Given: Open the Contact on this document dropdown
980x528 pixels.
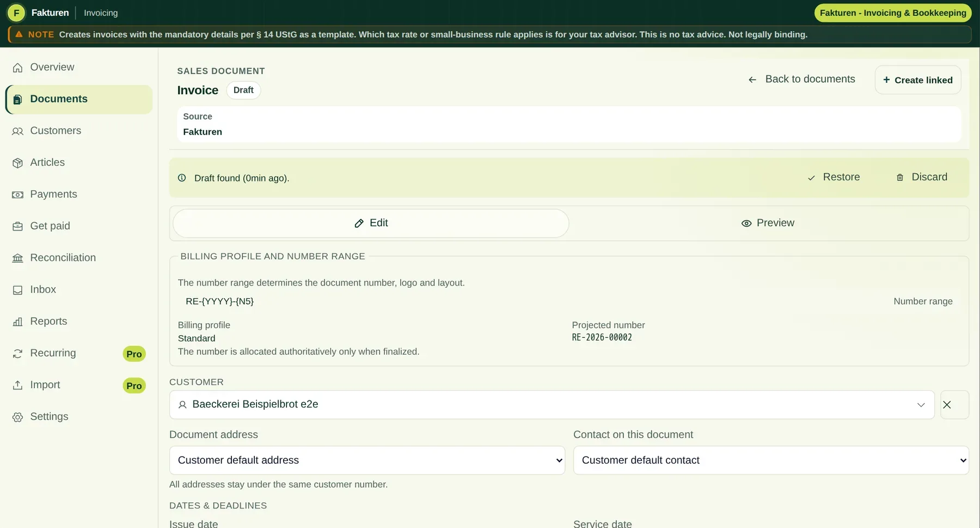Looking at the screenshot, I should 771,460.
